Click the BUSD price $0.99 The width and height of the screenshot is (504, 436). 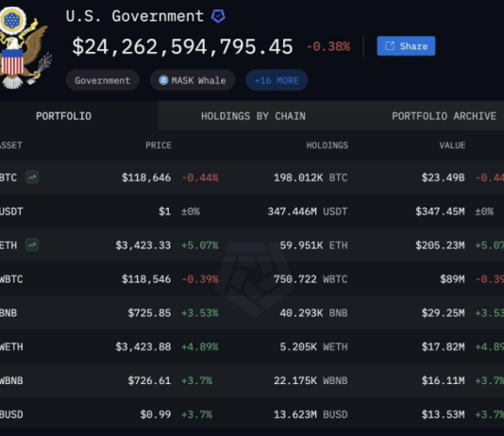click(156, 414)
